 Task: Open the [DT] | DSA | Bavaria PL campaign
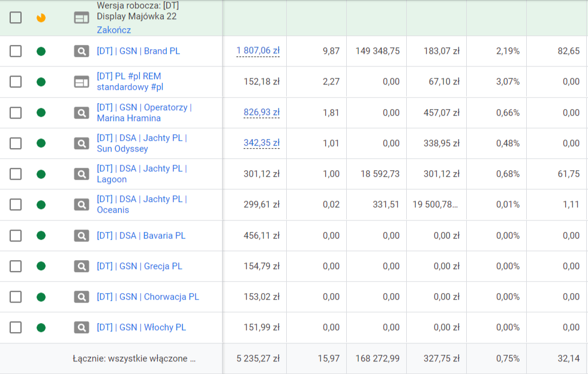(141, 236)
